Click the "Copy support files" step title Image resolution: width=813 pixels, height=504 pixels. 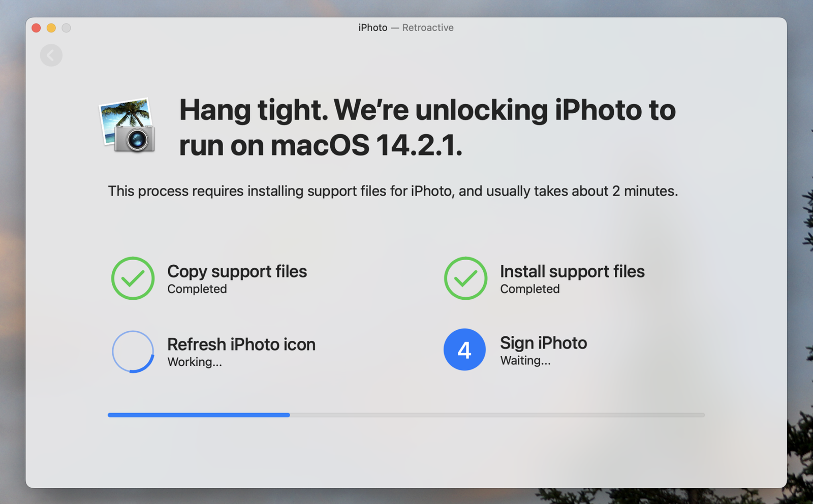(x=237, y=271)
